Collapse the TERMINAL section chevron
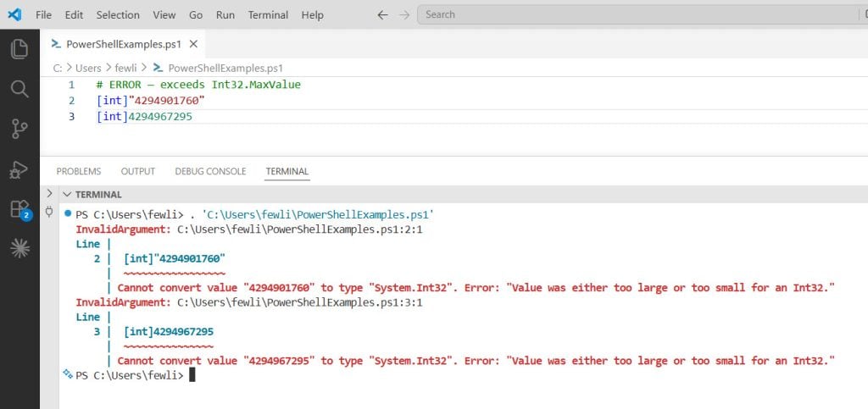 tap(67, 195)
